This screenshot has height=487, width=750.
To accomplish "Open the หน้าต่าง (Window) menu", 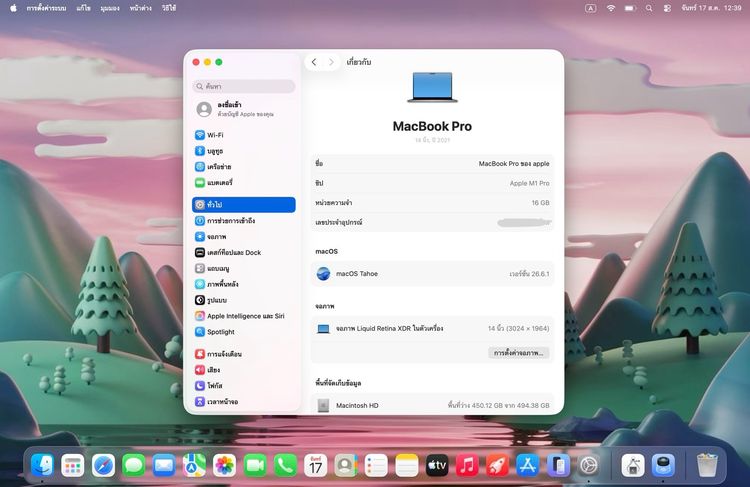I will [141, 8].
